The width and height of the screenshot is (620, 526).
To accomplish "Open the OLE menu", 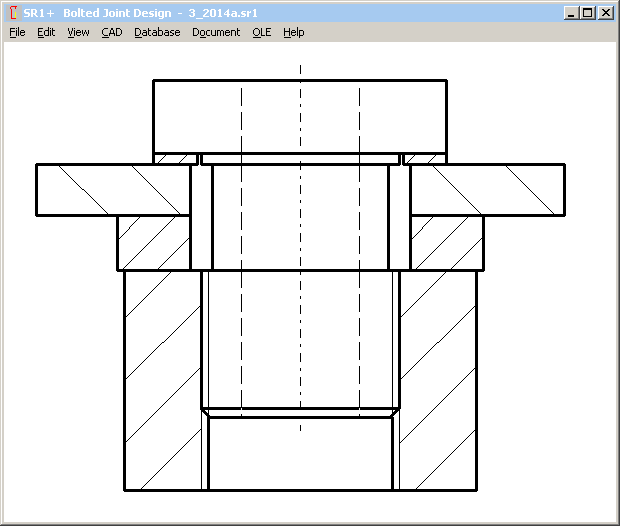I will 261,32.
